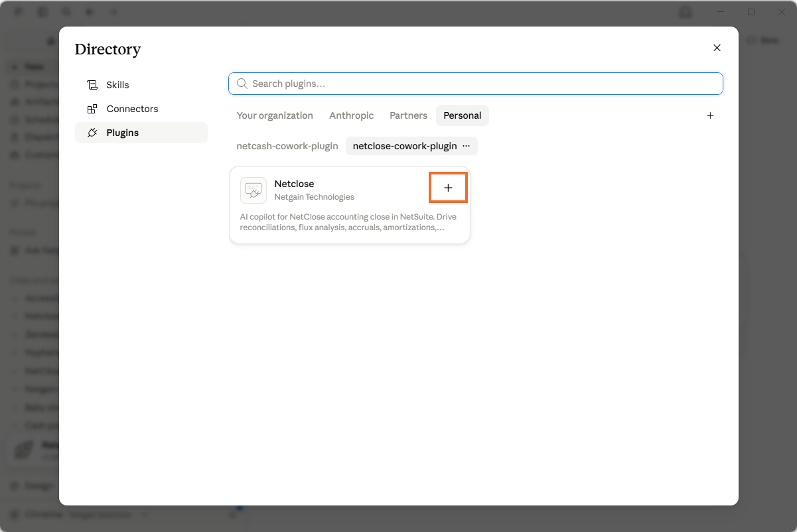The width and height of the screenshot is (797, 532).
Task: Click the magnifying glass search icon
Action: click(242, 84)
